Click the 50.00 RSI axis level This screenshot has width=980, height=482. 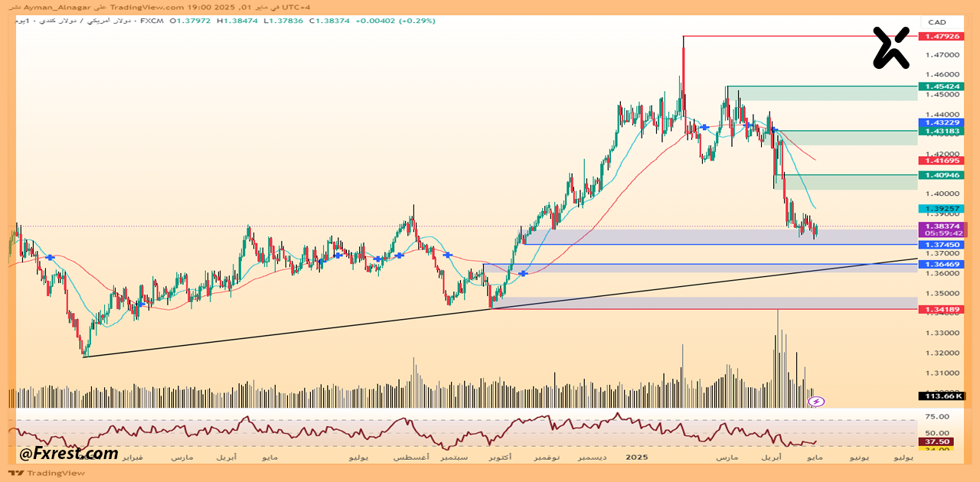[939, 432]
